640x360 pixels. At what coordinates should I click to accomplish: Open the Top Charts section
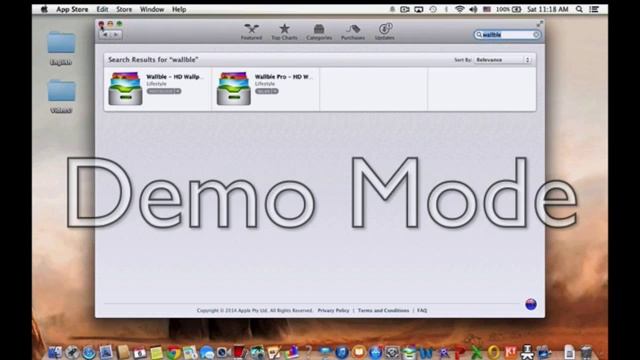point(284,32)
